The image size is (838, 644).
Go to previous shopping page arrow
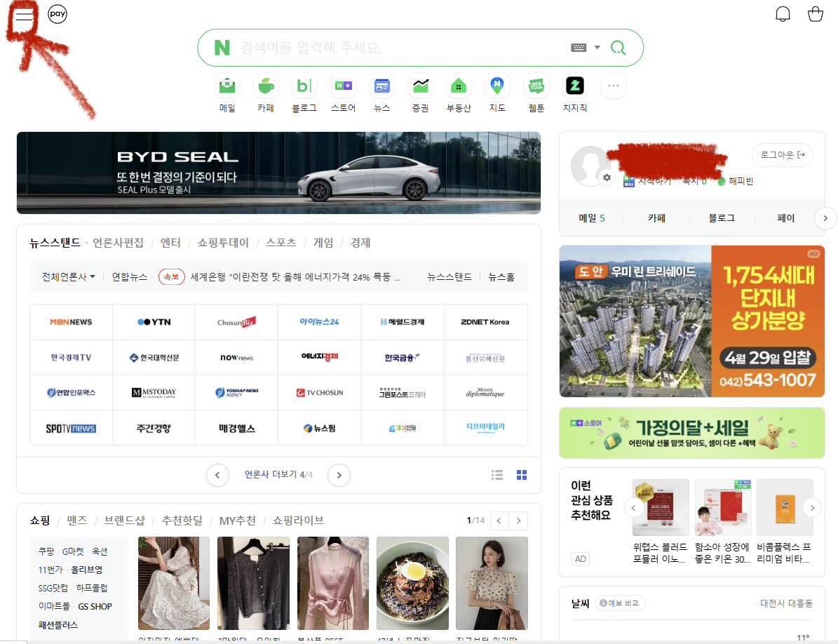pos(499,521)
